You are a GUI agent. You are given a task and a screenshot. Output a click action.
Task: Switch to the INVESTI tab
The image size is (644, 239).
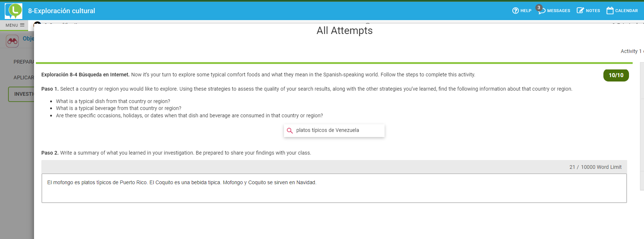tap(22, 94)
